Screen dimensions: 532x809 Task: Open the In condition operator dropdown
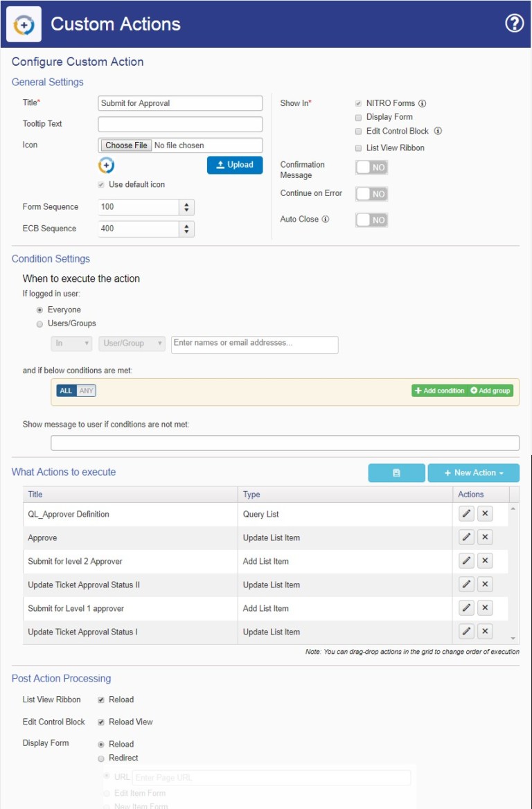point(71,344)
